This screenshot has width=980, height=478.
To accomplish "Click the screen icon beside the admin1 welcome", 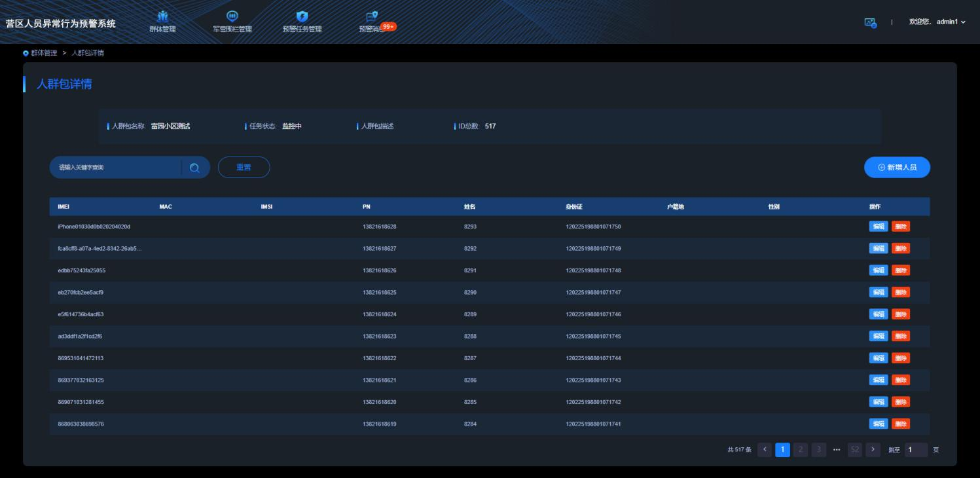I will point(870,22).
